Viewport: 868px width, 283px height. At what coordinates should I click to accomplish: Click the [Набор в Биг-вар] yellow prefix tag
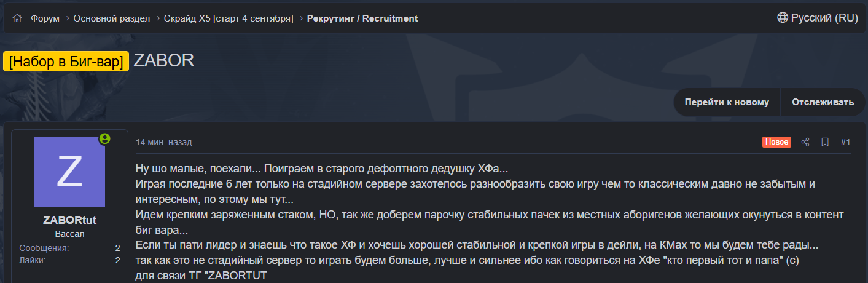[x=66, y=61]
